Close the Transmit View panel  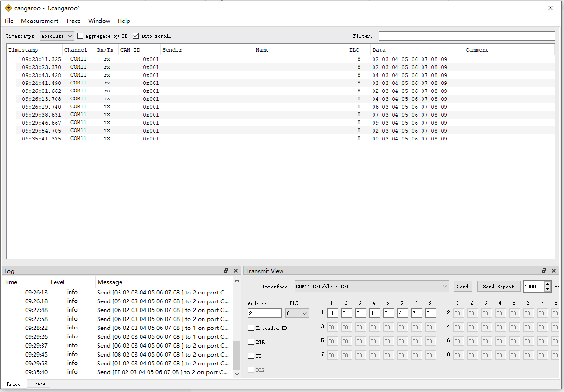(554, 271)
